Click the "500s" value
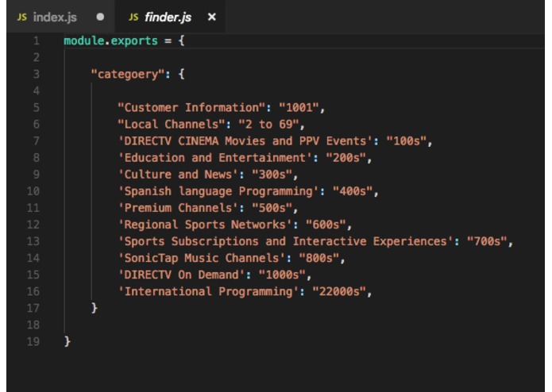The height and width of the screenshot is (392, 552). point(272,208)
